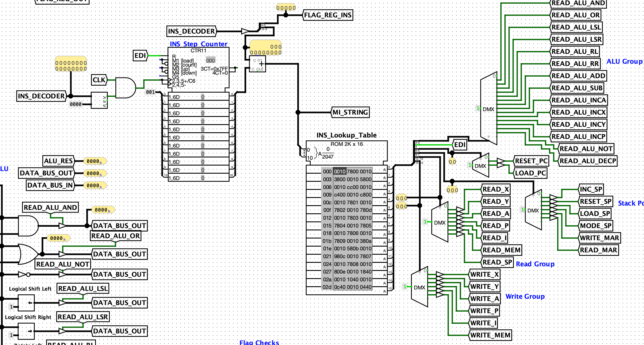Click the Write Group DMX demultiplexer
The width and height of the screenshot is (644, 345).
[x=420, y=287]
